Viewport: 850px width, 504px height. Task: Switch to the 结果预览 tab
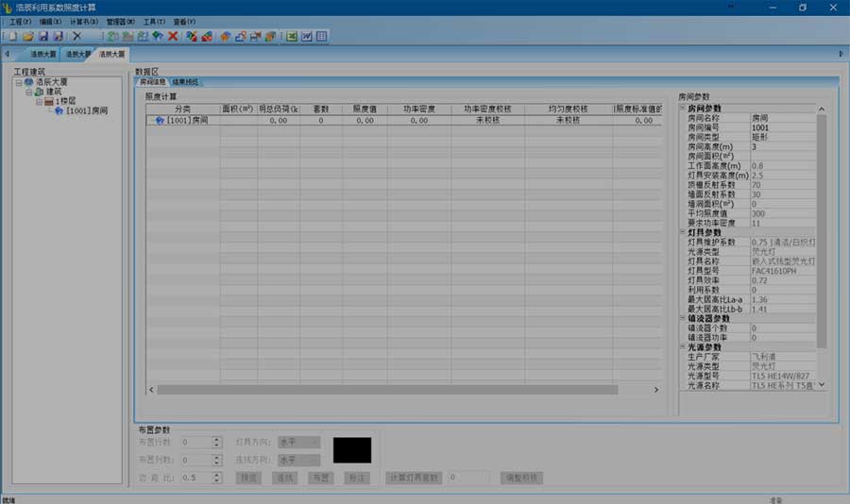coord(185,82)
